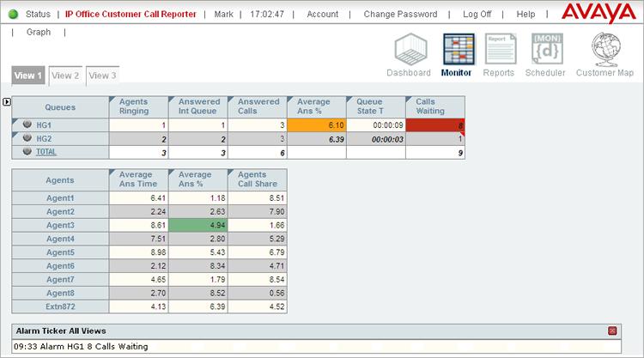Click the Agent6 row label

[60, 266]
